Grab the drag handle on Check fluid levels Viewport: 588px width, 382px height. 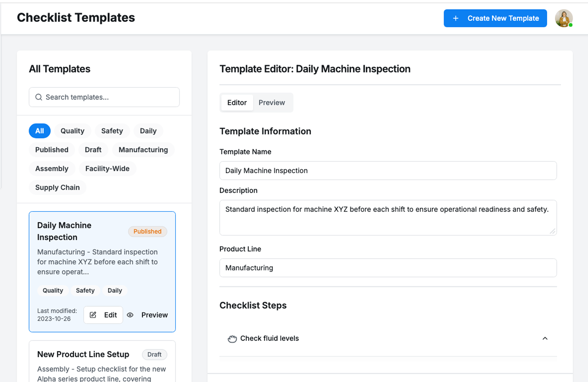click(232, 339)
